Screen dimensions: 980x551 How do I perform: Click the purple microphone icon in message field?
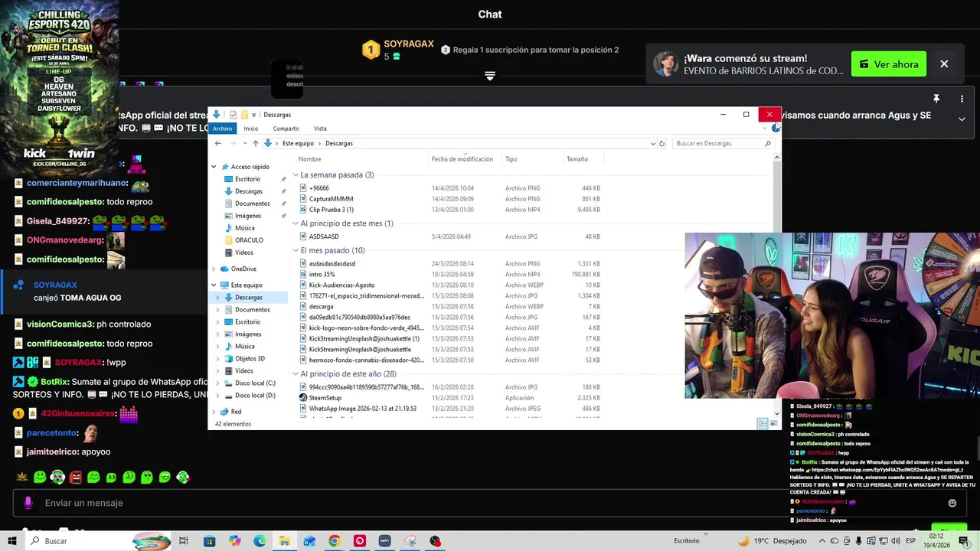click(x=28, y=503)
